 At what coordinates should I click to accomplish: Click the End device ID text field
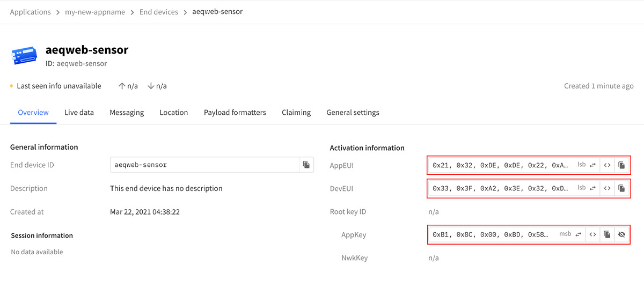coord(204,165)
